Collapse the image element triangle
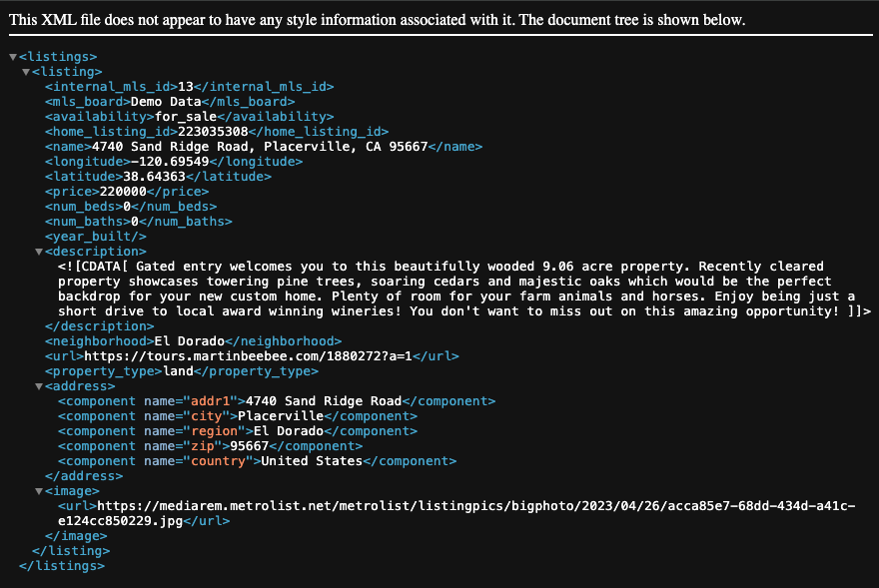The width and height of the screenshot is (879, 588). point(39,491)
